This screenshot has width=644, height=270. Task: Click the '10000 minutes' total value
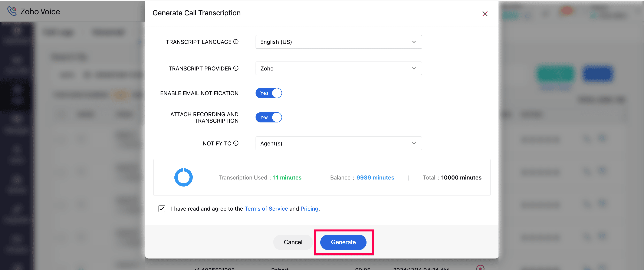pyautogui.click(x=461, y=178)
